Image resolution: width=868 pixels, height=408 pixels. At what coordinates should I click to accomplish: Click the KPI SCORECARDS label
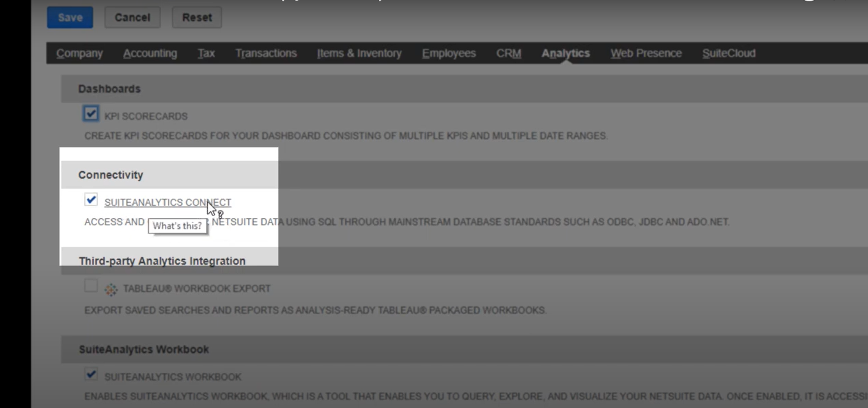pyautogui.click(x=146, y=116)
